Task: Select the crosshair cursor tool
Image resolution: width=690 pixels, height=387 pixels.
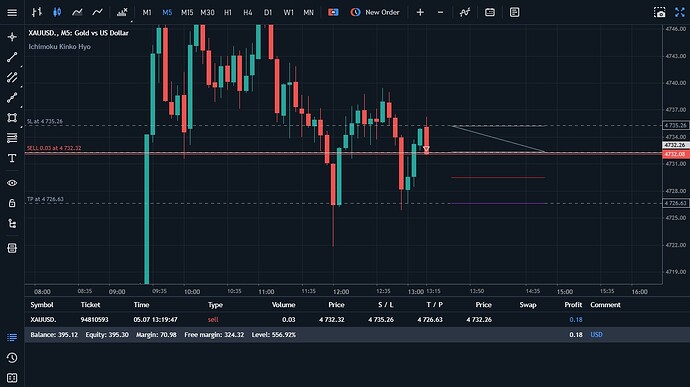Action: click(x=12, y=37)
